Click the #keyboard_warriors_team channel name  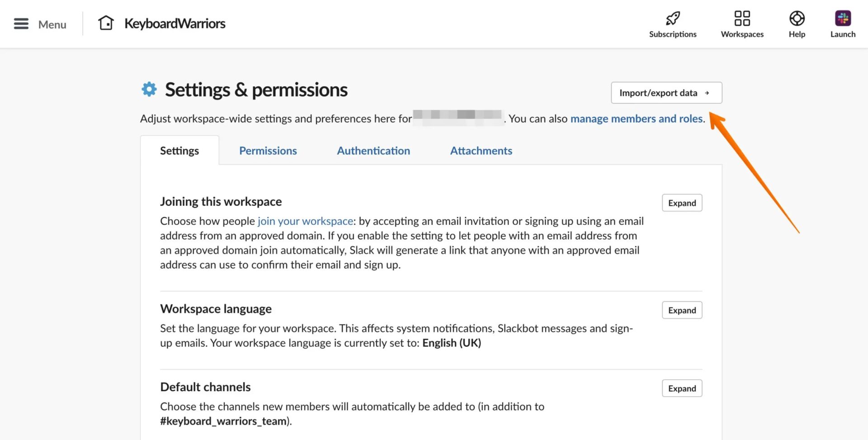224,421
